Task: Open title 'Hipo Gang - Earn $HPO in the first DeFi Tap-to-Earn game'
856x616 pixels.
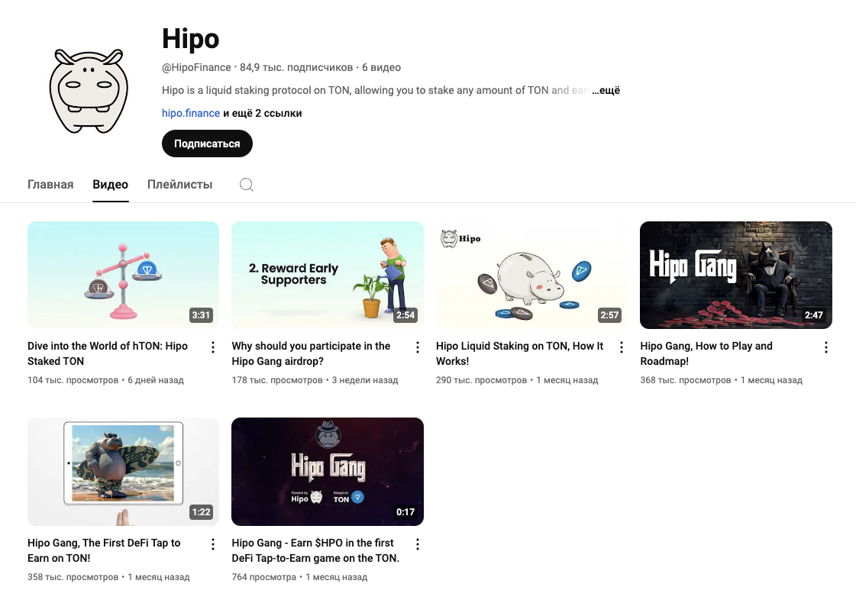Action: [x=315, y=550]
